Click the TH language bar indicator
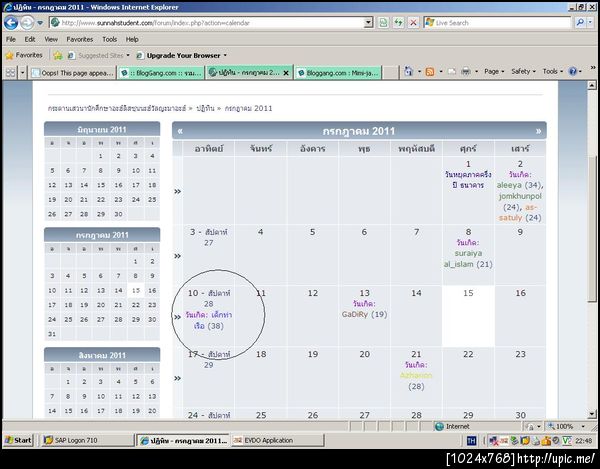Viewport: 600px width, 469px height. (472, 441)
